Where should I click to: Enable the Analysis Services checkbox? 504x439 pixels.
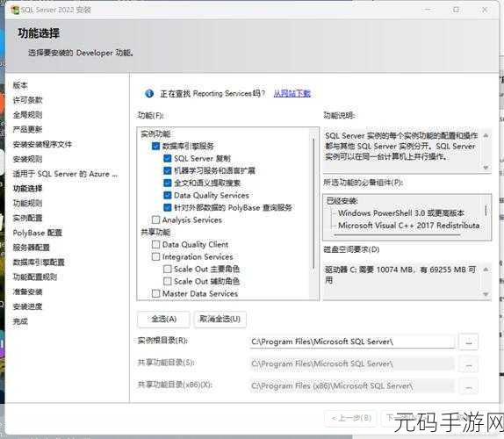(155, 219)
